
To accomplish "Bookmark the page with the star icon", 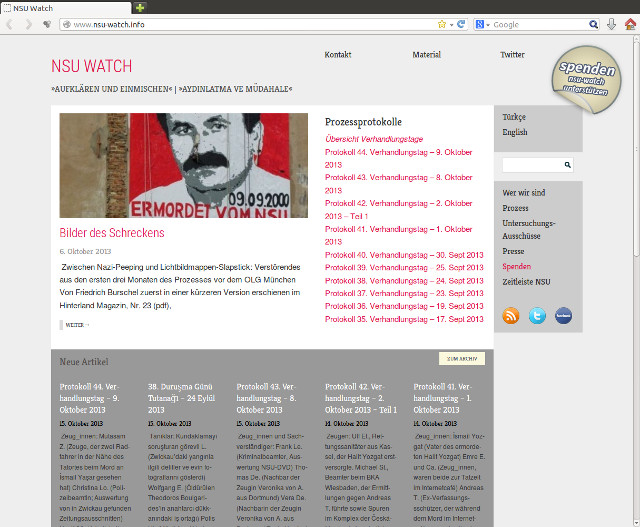I will [441, 24].
